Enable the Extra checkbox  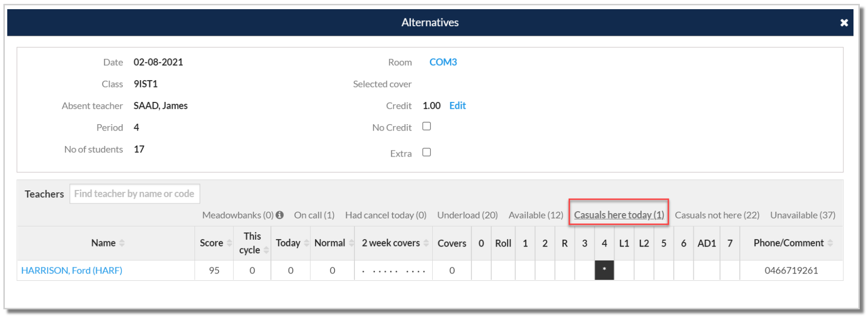pyautogui.click(x=427, y=152)
